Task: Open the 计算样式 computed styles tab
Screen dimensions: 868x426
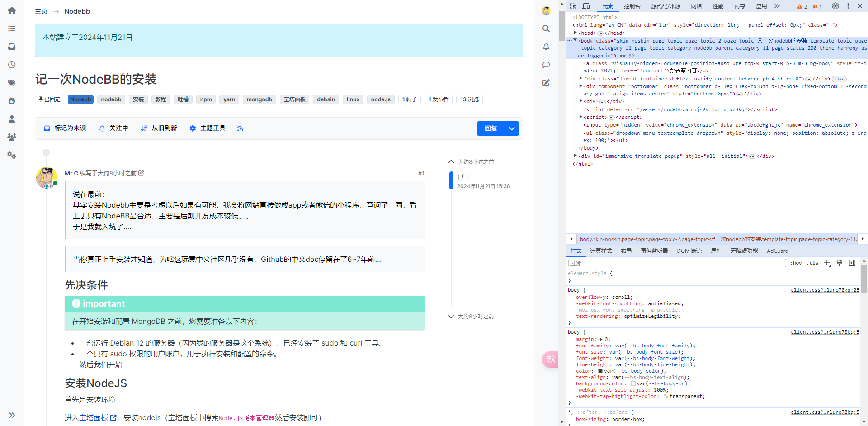Action: coord(601,251)
